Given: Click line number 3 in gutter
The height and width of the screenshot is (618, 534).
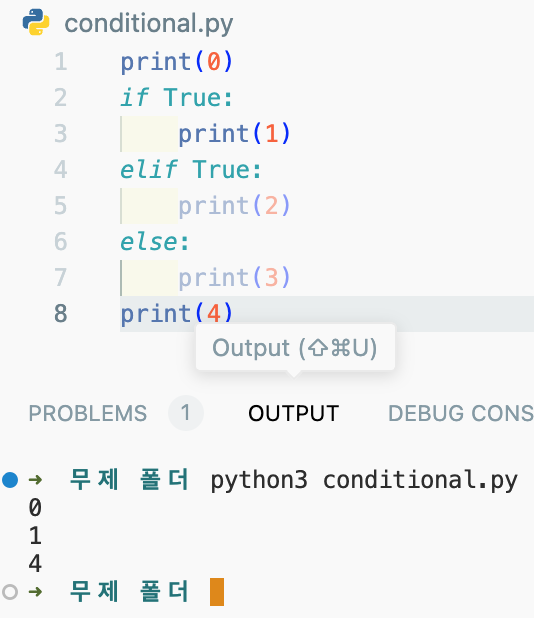Looking at the screenshot, I should (x=61, y=134).
